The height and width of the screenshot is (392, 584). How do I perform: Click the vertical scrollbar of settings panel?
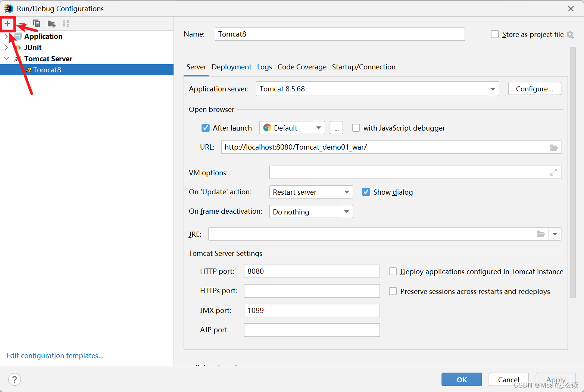[573, 172]
